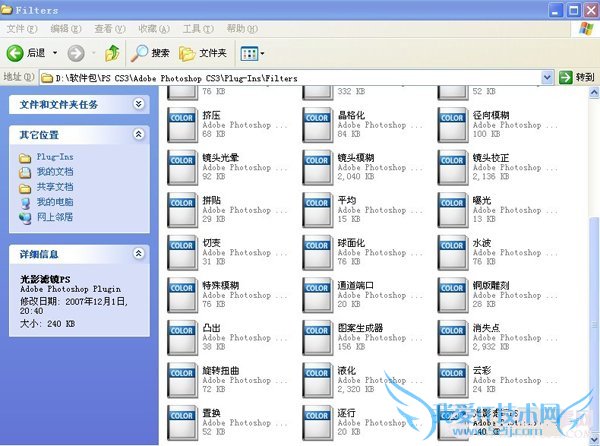Screen dimensions: 600x446
Task: Select the 凸出 plugin file icon
Action: 182,337
